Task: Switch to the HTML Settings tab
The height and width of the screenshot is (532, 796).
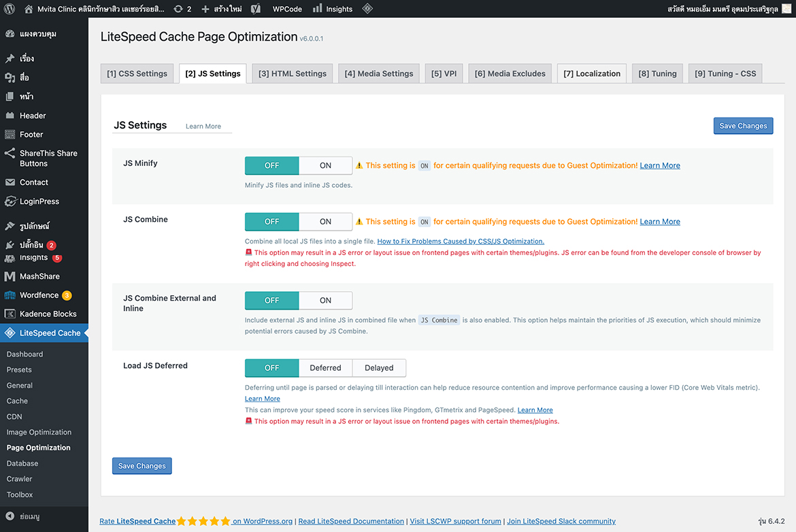Action: (293, 73)
